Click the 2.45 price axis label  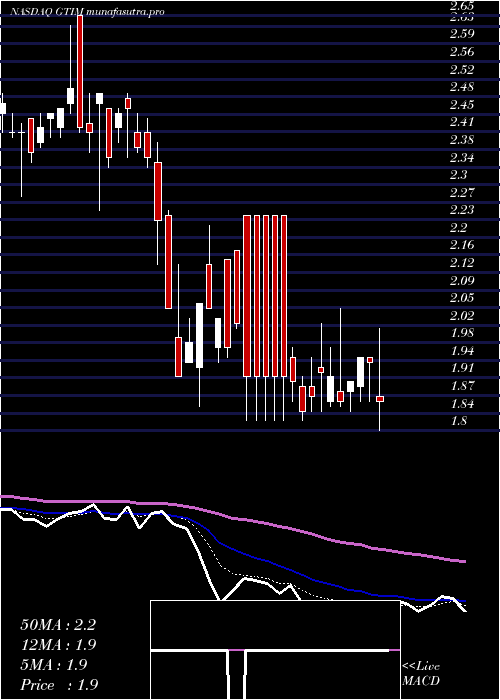click(x=462, y=105)
